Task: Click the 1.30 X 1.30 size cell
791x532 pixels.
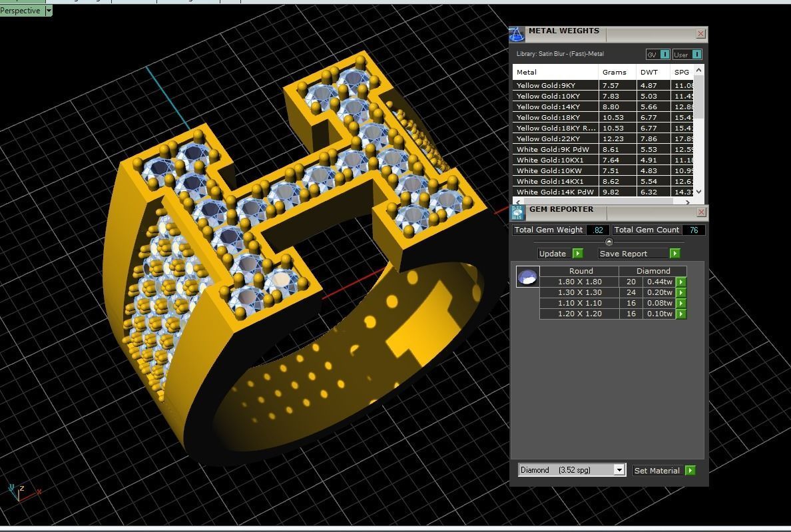Action: 580,292
